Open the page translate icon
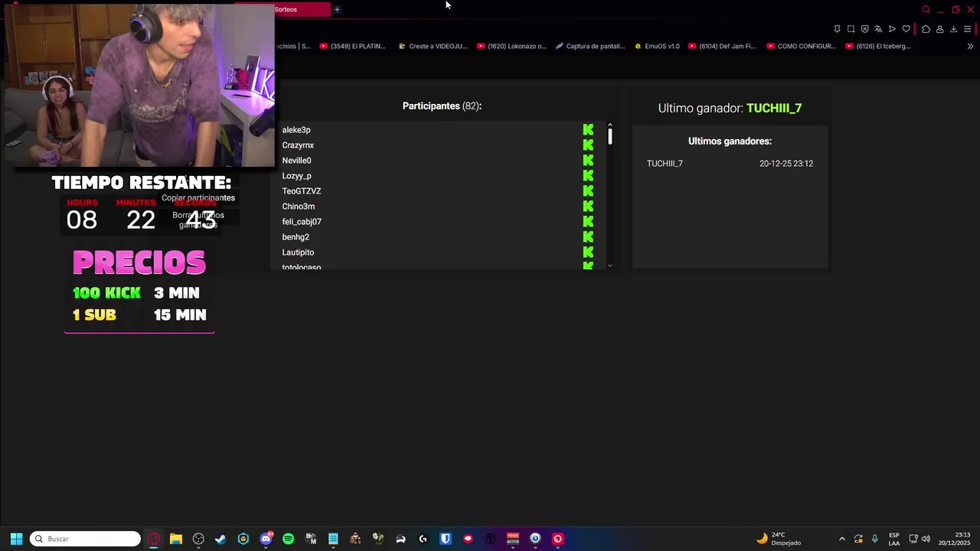The height and width of the screenshot is (551, 980). click(878, 29)
